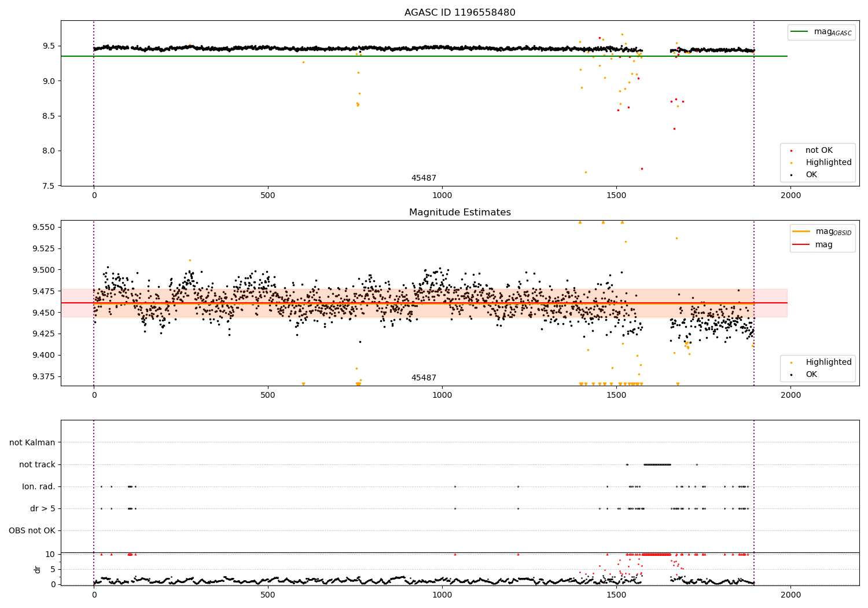Click the 'not Kalman' row label

click(x=32, y=443)
